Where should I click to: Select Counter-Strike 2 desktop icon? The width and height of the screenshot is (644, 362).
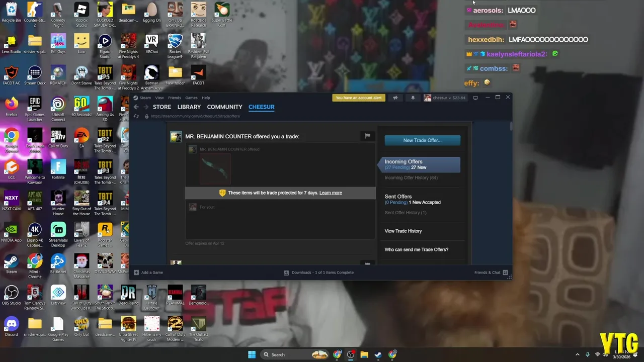point(35,15)
